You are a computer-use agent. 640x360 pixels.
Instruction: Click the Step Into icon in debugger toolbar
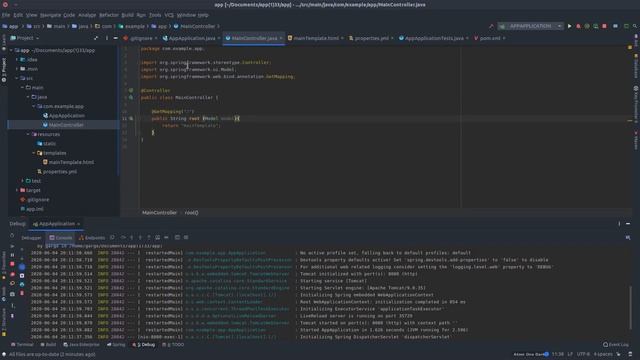131,238
